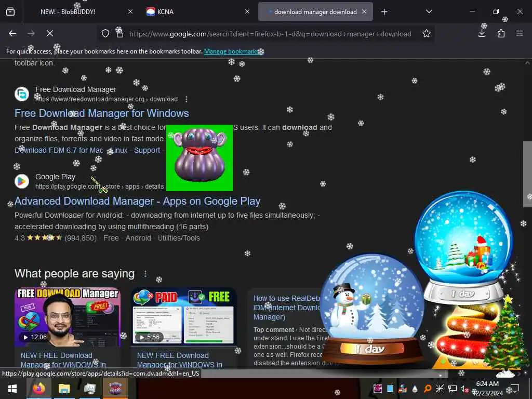
Task: Follow Download FDM 6.7 for Mac link
Action: (59, 150)
